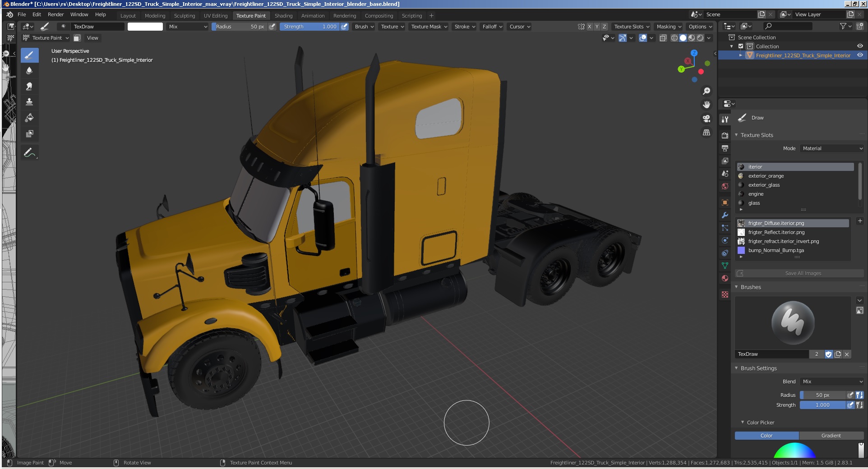The image size is (868, 469).
Task: Select the Fill bucket tool
Action: 29,118
